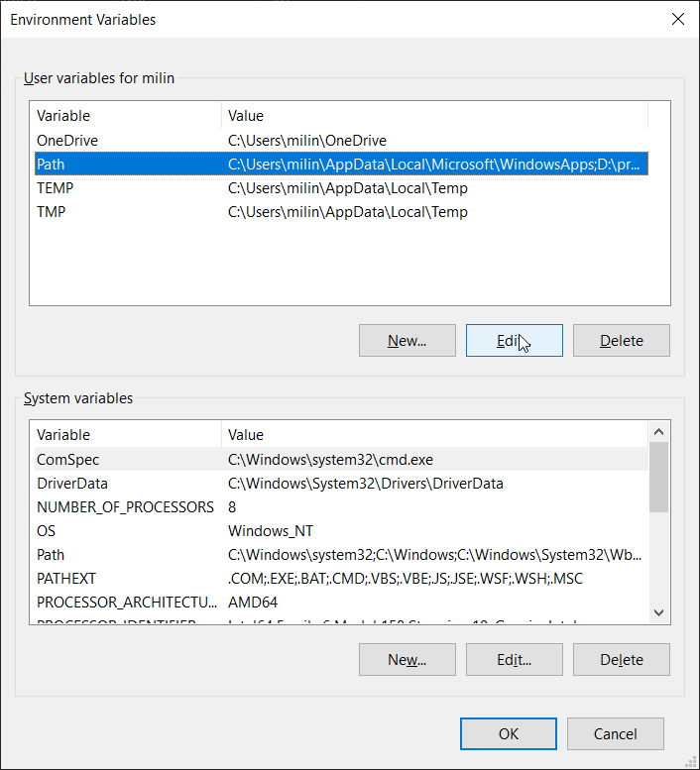Screen dimensions: 700x770
Task: Select the TEMP user variable
Action: click(x=56, y=188)
